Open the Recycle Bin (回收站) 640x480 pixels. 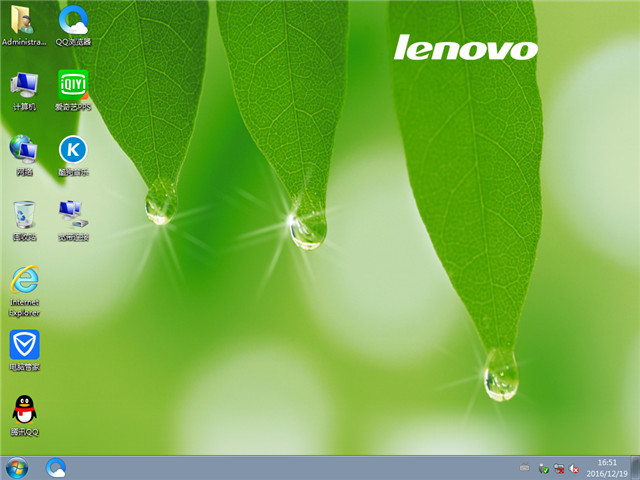[x=24, y=215]
